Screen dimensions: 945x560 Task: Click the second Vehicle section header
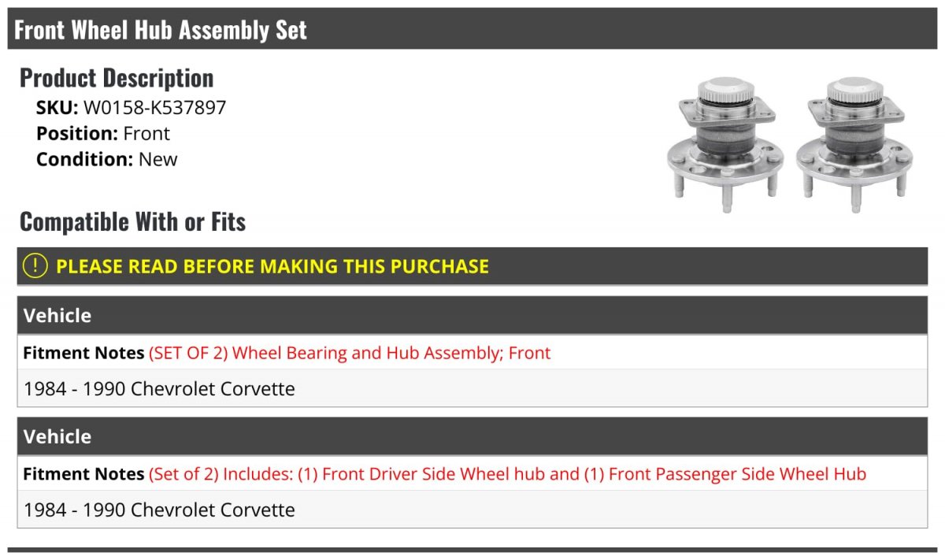click(x=472, y=436)
